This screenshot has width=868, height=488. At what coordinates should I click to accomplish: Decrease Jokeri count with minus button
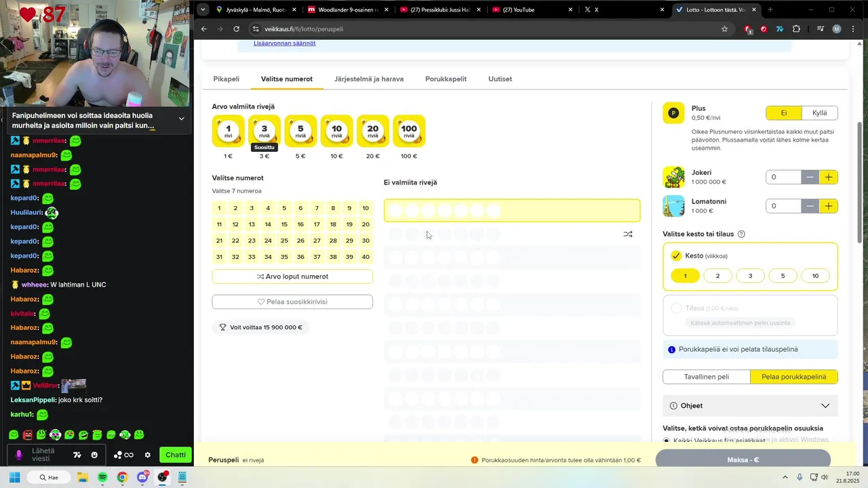810,177
